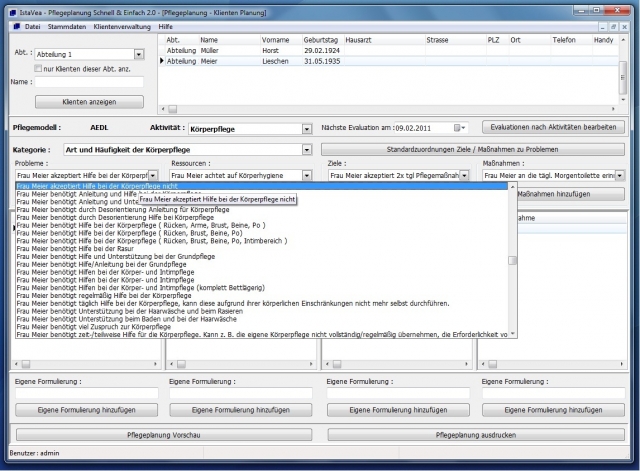Select 'Unterstützung bei der Haarwäsche und beim Rasieren'

click(261, 311)
